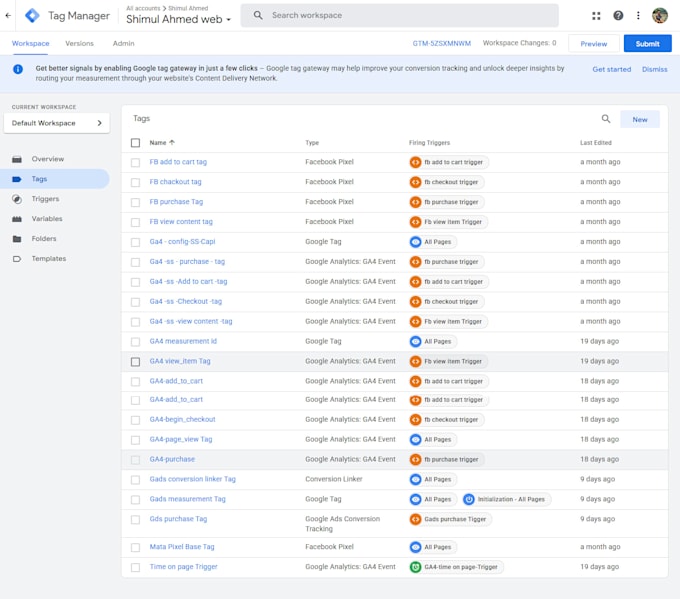Select Tags in the sidebar menu
The image size is (680, 599).
(x=55, y=179)
